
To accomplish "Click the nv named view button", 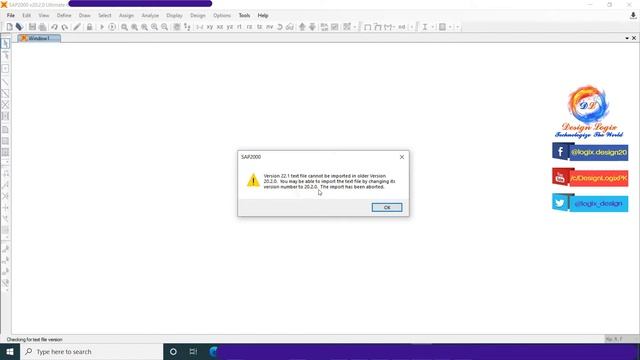I will tap(269, 27).
